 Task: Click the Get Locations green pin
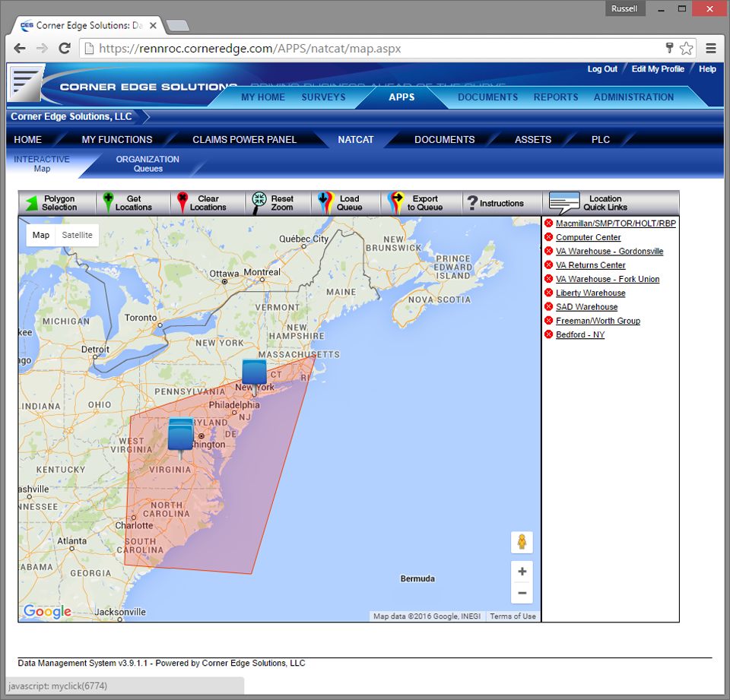pyautogui.click(x=108, y=202)
